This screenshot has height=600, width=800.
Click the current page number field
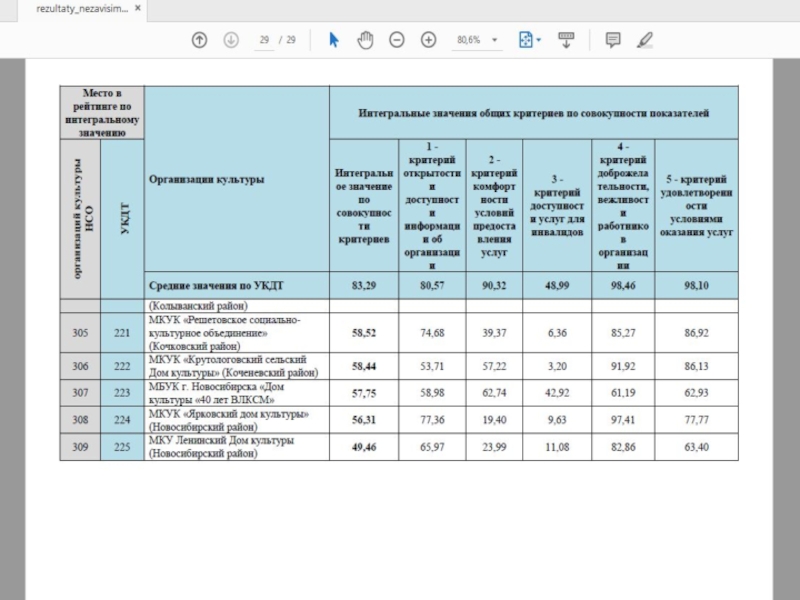pos(264,40)
